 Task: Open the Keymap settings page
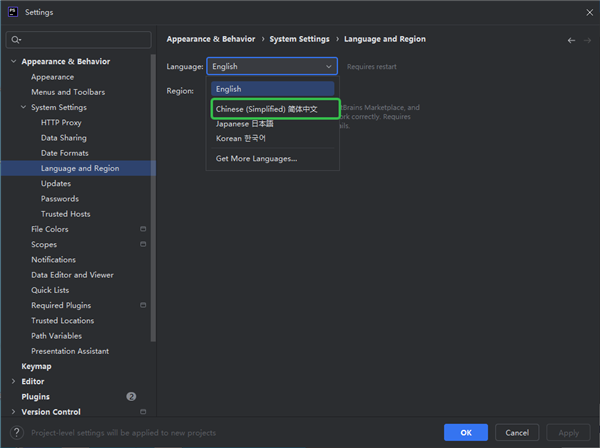tap(36, 366)
